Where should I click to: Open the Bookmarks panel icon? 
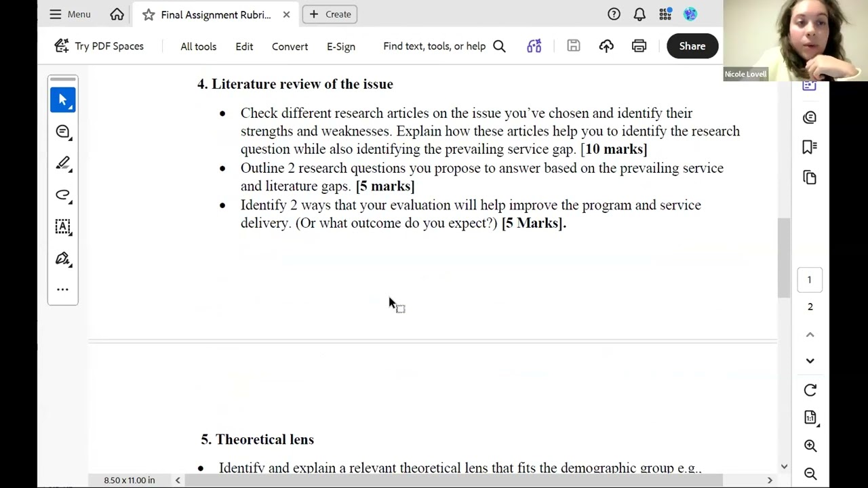click(x=810, y=148)
